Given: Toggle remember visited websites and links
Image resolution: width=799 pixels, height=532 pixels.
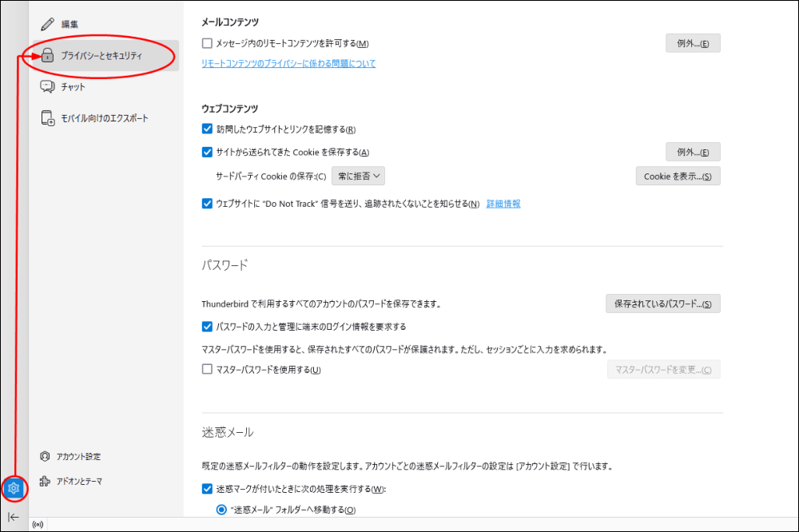Looking at the screenshot, I should pos(207,129).
